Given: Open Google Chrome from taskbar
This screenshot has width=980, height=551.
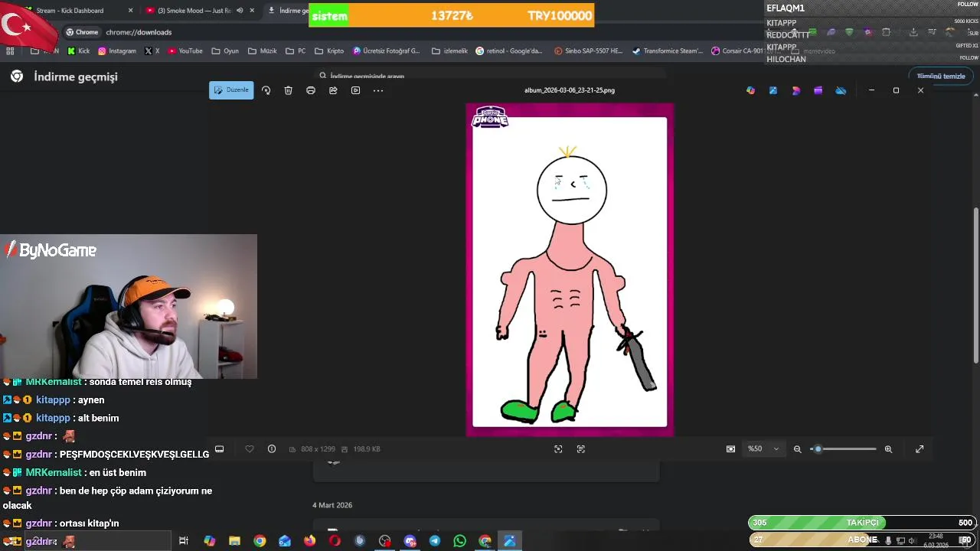Looking at the screenshot, I should 260,541.
